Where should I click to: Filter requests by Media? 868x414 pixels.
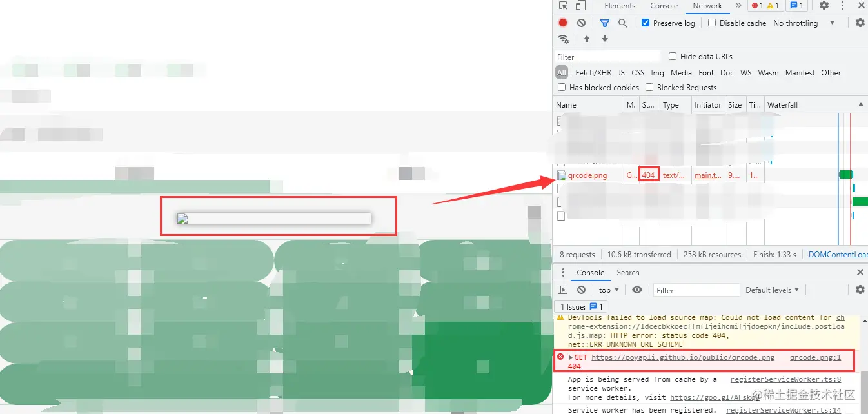681,73
